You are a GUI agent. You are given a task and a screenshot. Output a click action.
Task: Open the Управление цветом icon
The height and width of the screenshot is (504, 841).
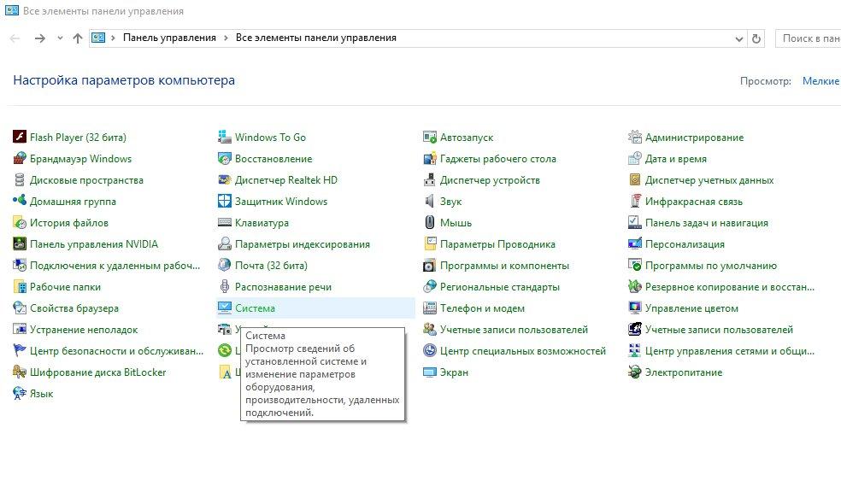tap(634, 308)
